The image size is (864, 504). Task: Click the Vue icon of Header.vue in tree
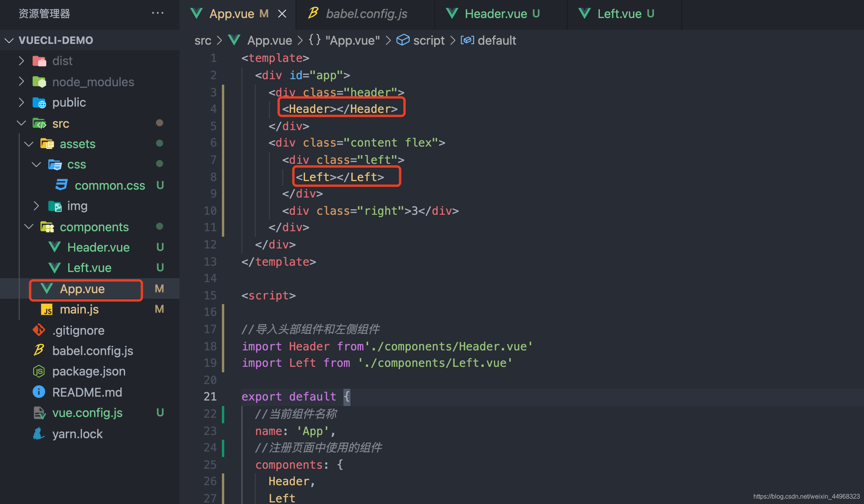[54, 247]
